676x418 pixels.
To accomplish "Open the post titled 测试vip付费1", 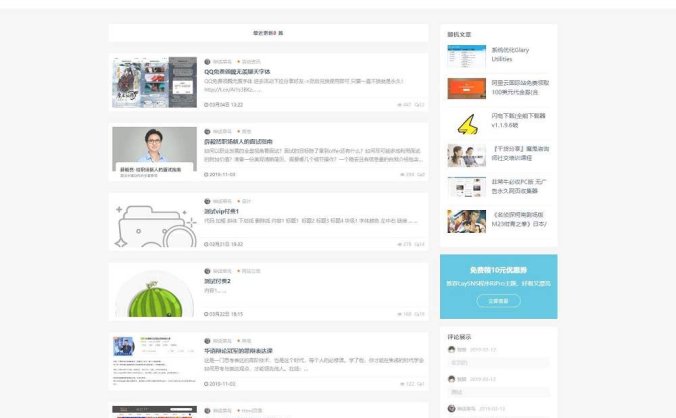I will [x=221, y=211].
